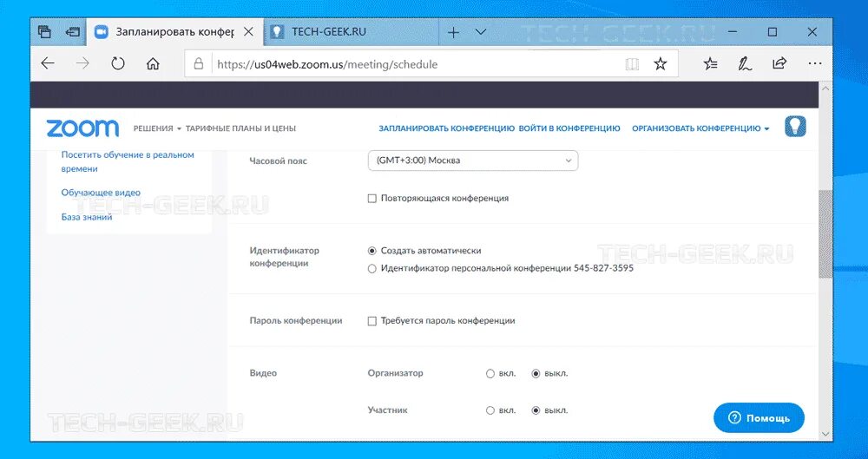Open the База знаний link
Screen dimensions: 868x459
(x=87, y=217)
